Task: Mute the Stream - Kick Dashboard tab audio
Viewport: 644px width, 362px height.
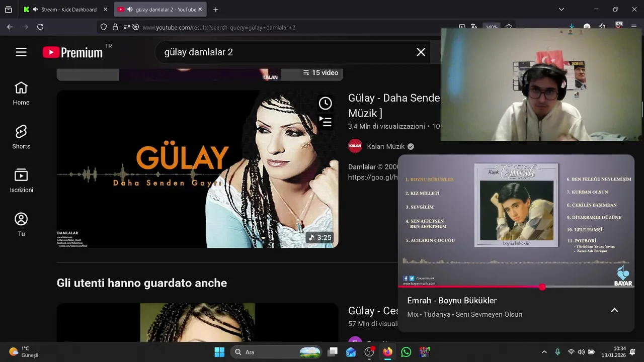Action: pyautogui.click(x=36, y=10)
